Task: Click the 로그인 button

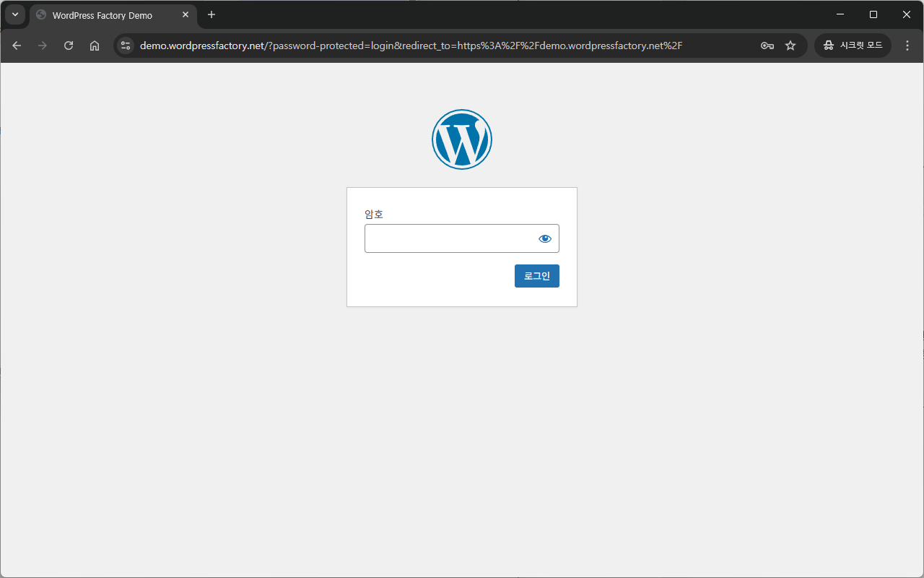Action: click(536, 276)
